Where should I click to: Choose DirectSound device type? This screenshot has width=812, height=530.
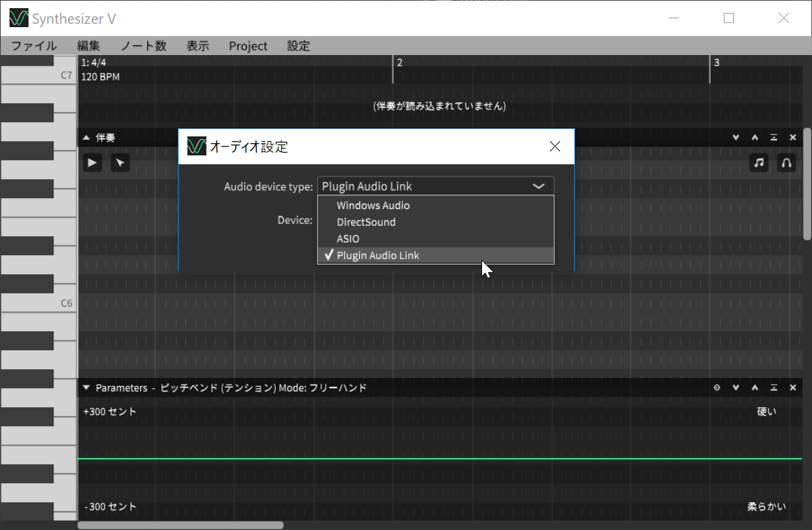[x=435, y=222]
